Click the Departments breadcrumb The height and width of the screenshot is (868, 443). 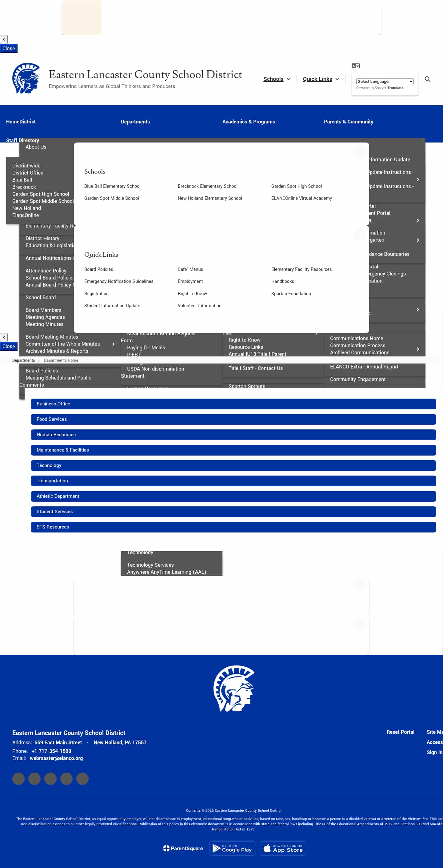point(24,360)
